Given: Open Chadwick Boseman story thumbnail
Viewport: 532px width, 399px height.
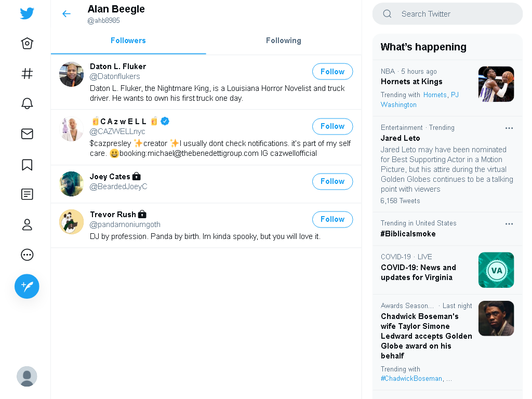Looking at the screenshot, I should (x=496, y=318).
